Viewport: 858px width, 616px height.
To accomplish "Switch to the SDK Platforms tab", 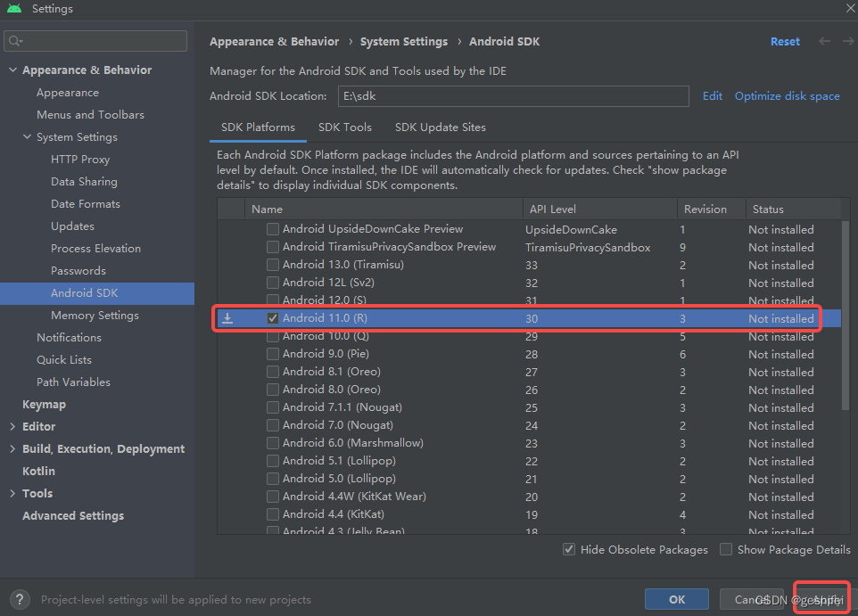I will tap(258, 127).
